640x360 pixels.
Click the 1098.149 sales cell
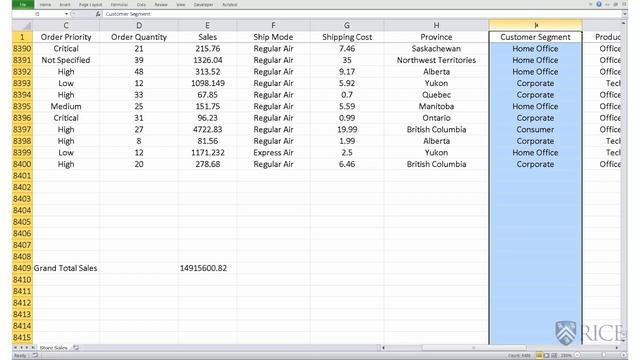pos(207,83)
